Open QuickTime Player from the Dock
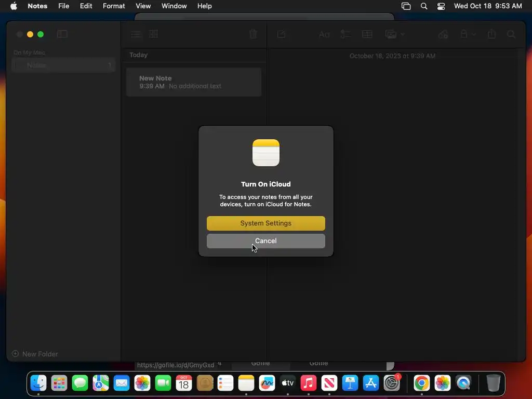532x399 pixels. 463,383
